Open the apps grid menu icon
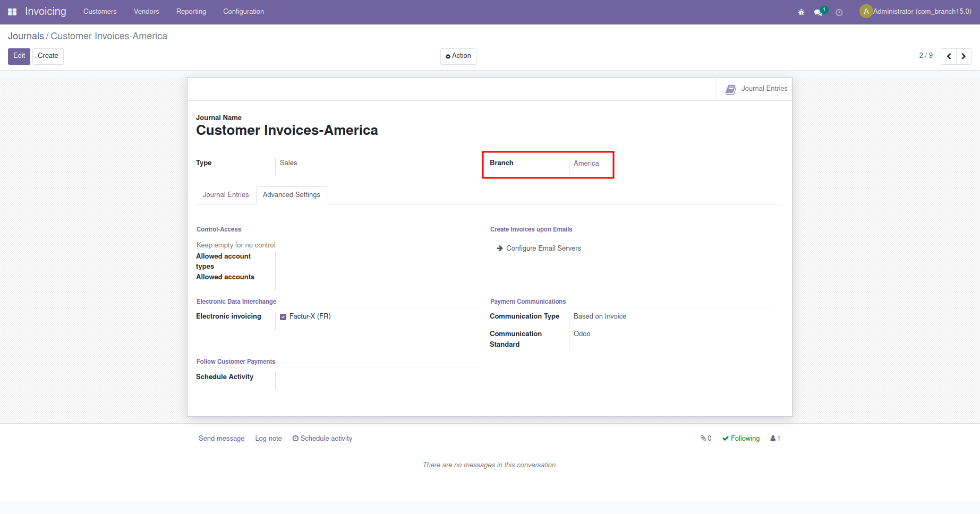This screenshot has height=514, width=980. (12, 12)
